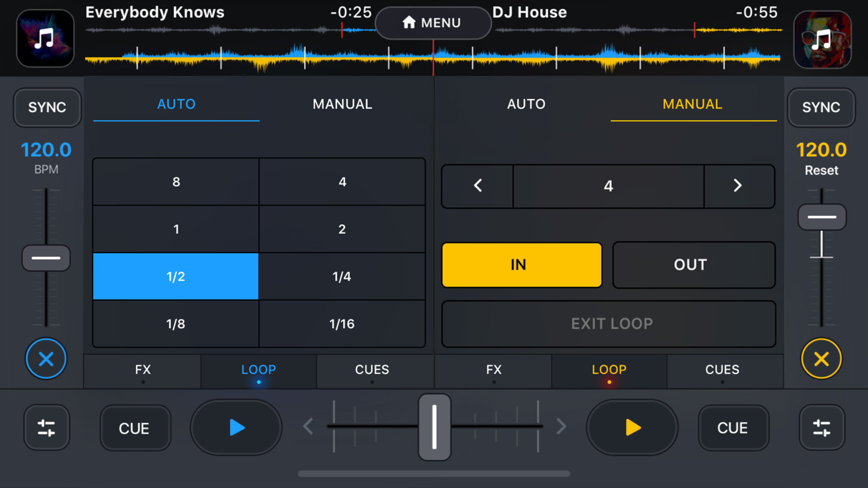
Task: Close left deck panel with blue X
Action: pos(46,359)
